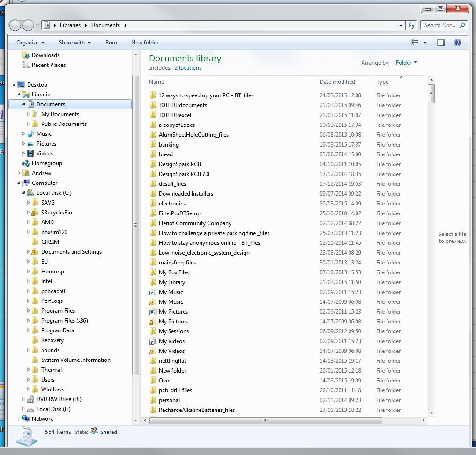
Task: Click the file list scroll down arrow
Action: coord(431,413)
